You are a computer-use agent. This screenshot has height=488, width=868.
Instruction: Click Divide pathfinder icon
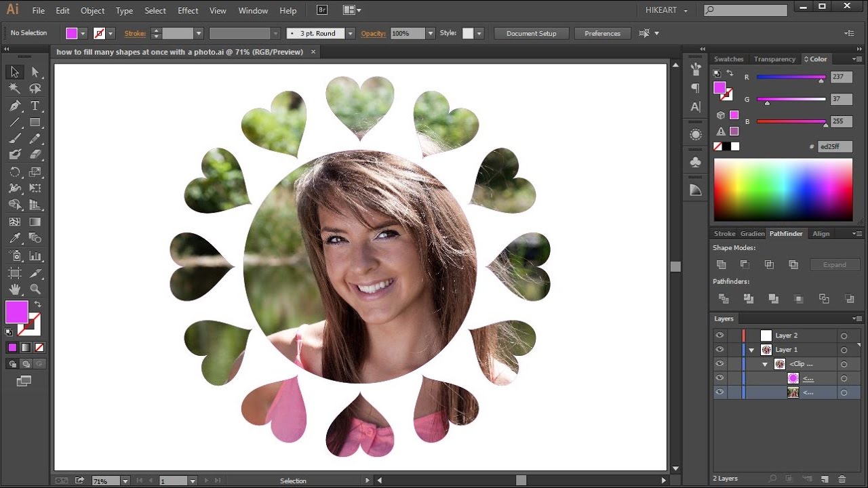724,298
